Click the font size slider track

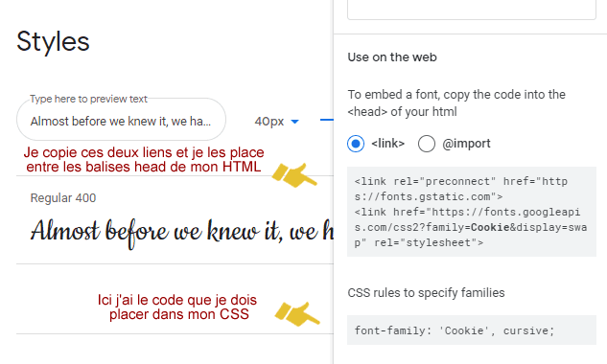[326, 120]
